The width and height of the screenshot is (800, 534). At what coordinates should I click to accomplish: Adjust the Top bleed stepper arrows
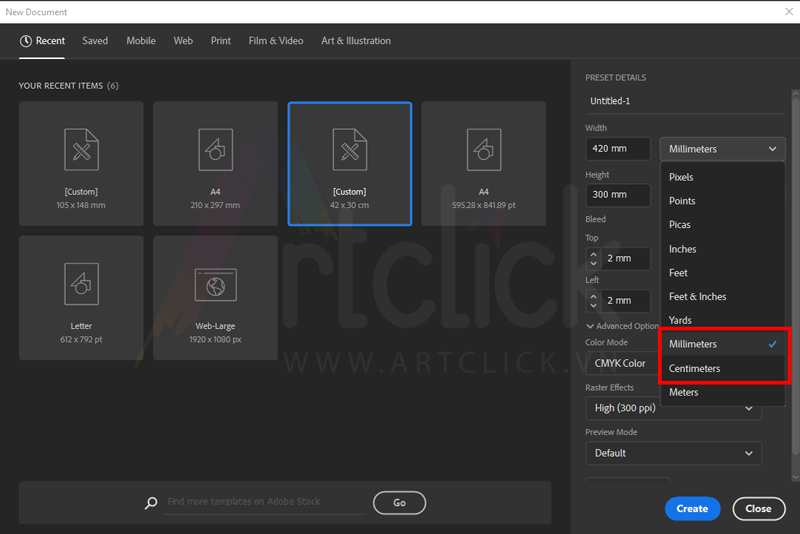pos(593,258)
